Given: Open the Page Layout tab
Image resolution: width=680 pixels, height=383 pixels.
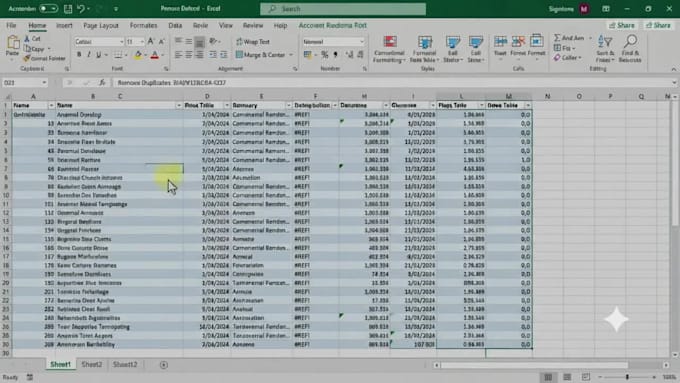Looking at the screenshot, I should 101,26.
